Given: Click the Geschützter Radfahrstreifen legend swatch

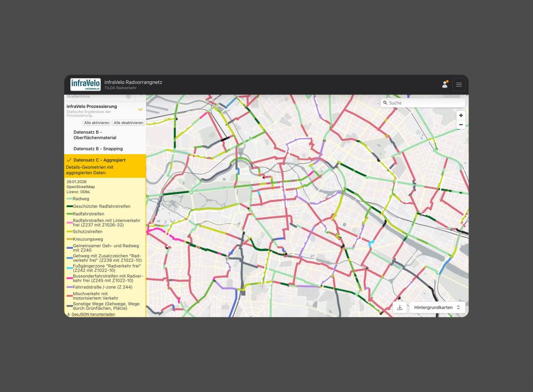Looking at the screenshot, I should coord(69,206).
